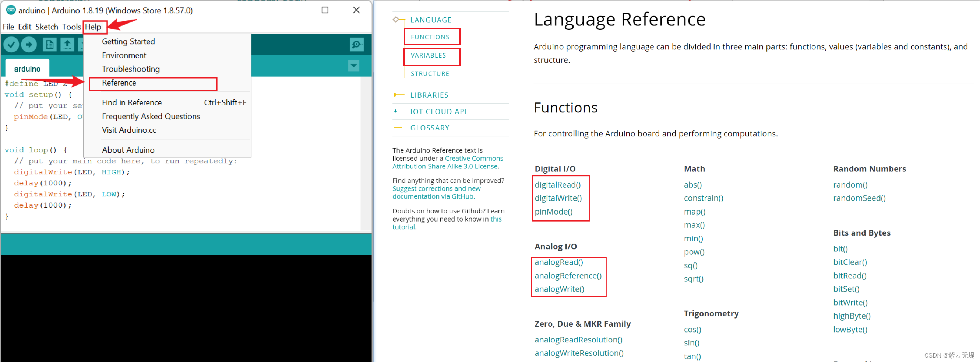The height and width of the screenshot is (362, 980).
Task: Open lowByte() function link
Action: tap(850, 329)
